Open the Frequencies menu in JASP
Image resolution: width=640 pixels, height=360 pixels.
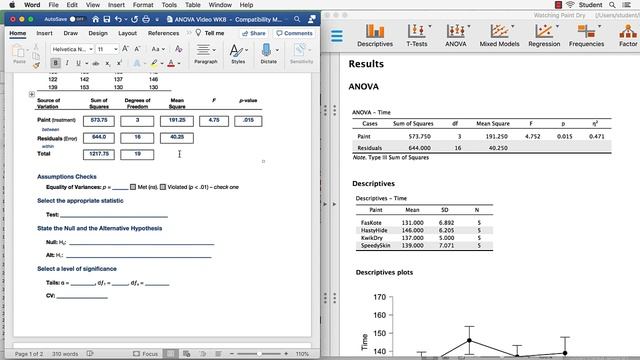pyautogui.click(x=587, y=36)
